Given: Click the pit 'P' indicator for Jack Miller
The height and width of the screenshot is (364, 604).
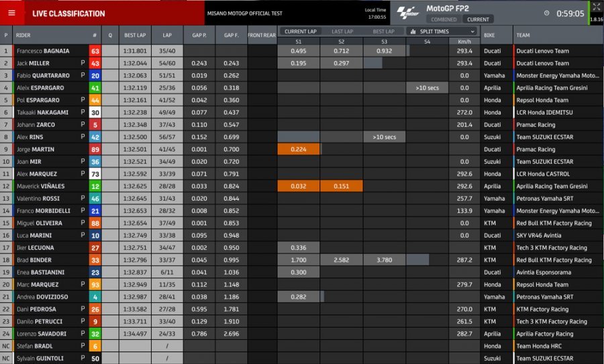Looking at the screenshot, I should pos(83,63).
